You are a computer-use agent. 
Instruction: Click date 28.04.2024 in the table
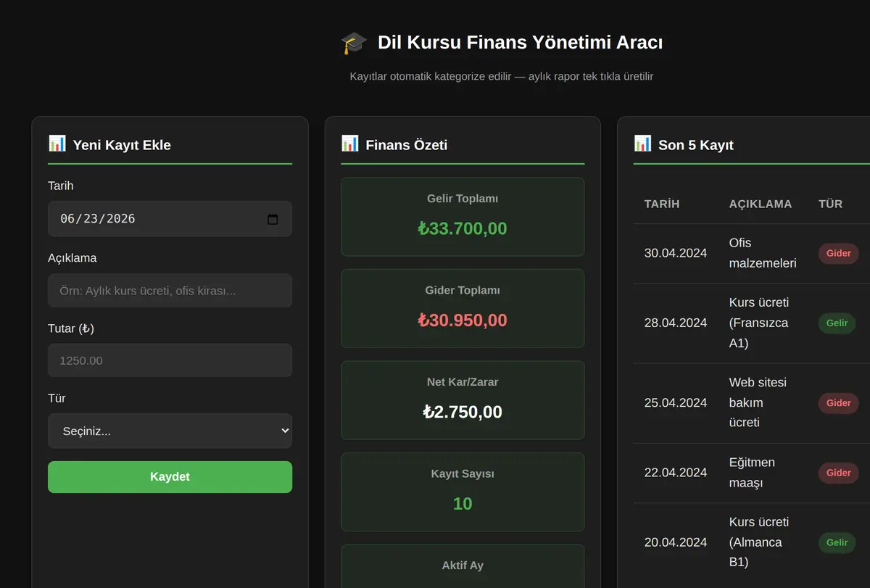pos(676,323)
